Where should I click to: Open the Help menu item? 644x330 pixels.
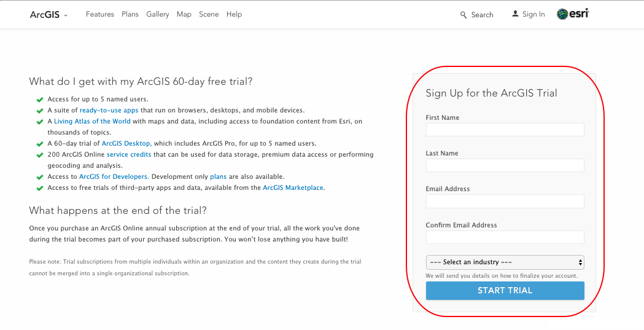click(234, 14)
